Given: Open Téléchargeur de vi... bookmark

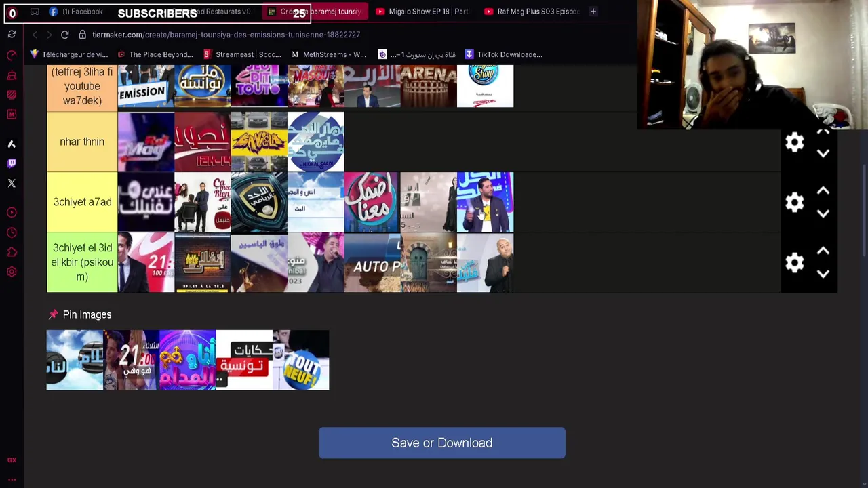Looking at the screenshot, I should pos(68,54).
